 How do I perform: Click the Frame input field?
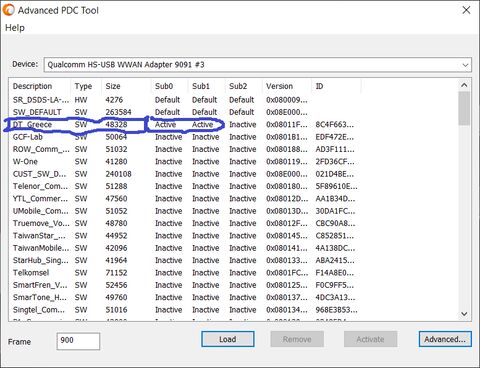78,341
